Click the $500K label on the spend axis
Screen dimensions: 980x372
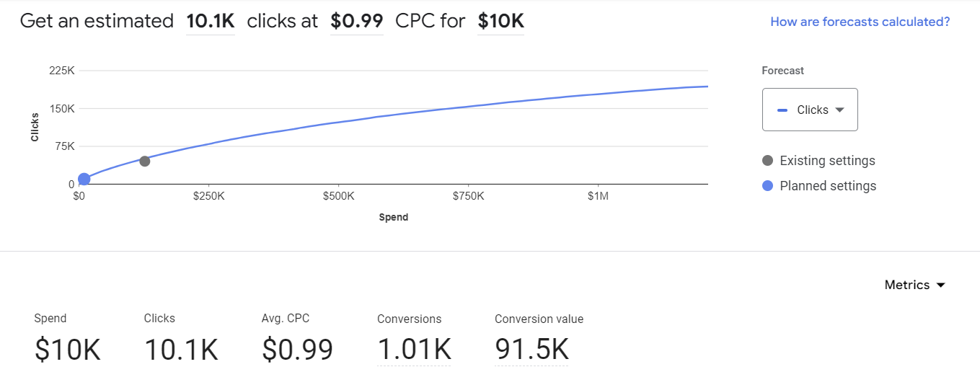click(x=338, y=195)
